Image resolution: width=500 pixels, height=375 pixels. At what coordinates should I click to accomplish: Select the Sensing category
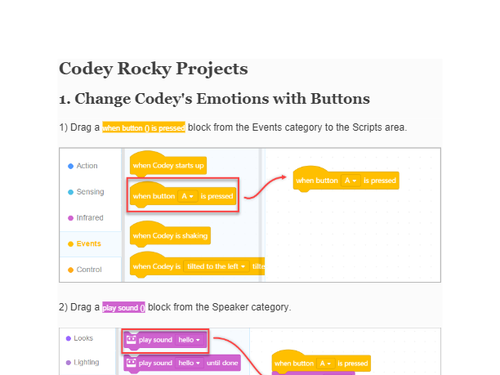tap(86, 192)
